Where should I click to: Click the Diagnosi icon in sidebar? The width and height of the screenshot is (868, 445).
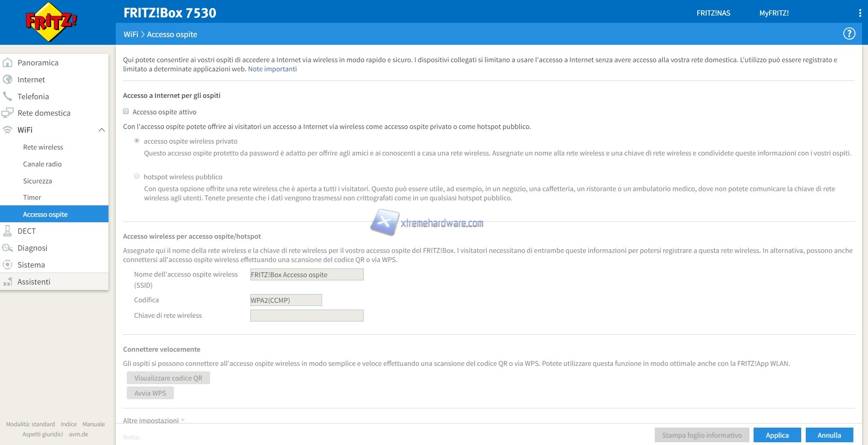[8, 248]
